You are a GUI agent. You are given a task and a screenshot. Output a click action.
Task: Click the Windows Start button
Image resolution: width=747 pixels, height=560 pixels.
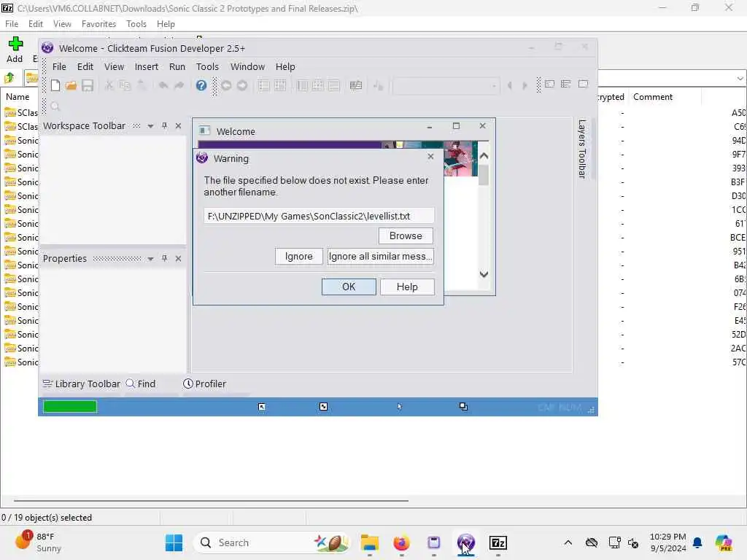click(174, 542)
